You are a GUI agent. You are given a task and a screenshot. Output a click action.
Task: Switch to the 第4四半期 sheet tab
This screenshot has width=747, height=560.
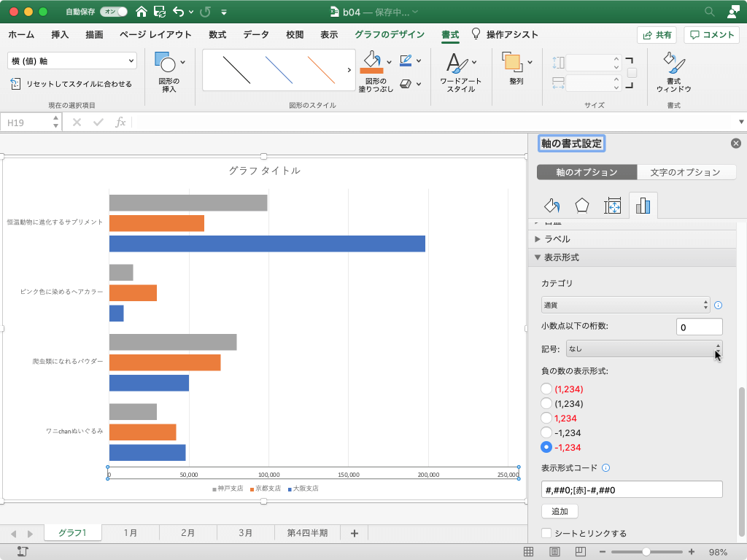click(307, 533)
